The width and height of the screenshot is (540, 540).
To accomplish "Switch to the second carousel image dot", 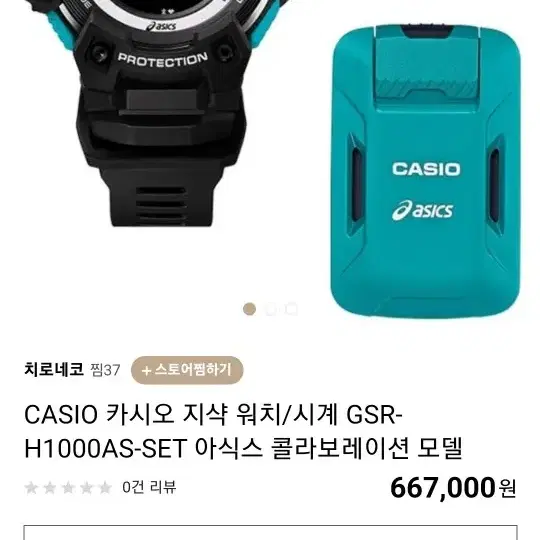I will pyautogui.click(x=271, y=309).
